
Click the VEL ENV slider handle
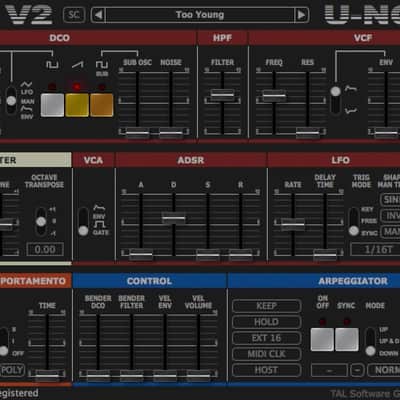[165, 375]
